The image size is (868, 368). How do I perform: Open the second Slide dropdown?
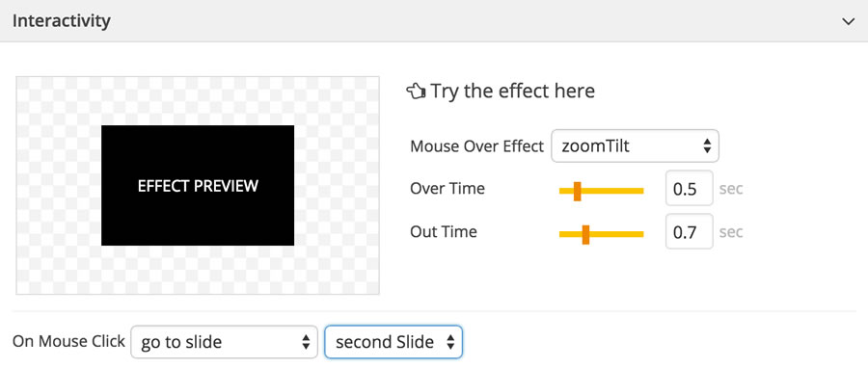393,342
